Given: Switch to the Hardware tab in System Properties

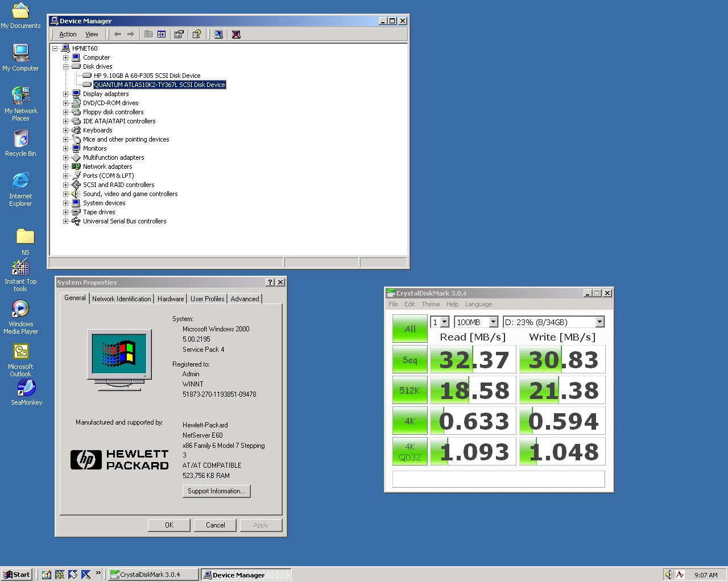Looking at the screenshot, I should pos(171,299).
